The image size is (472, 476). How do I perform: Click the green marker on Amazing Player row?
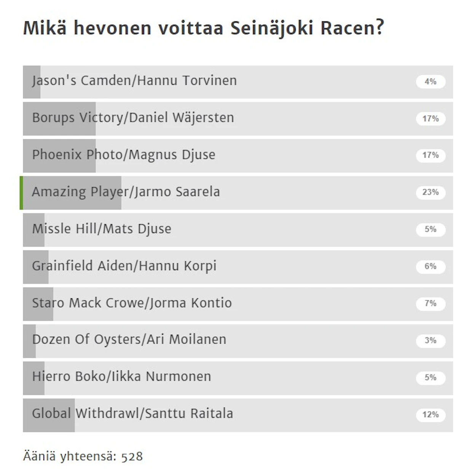click(21, 193)
